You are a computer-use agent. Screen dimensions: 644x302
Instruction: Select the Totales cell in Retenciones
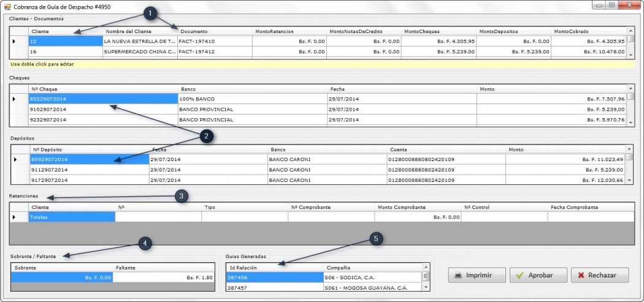[72, 217]
